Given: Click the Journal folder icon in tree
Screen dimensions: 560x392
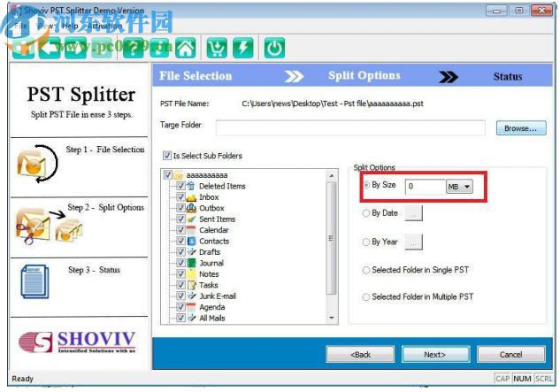Looking at the screenshot, I should pos(191,263).
